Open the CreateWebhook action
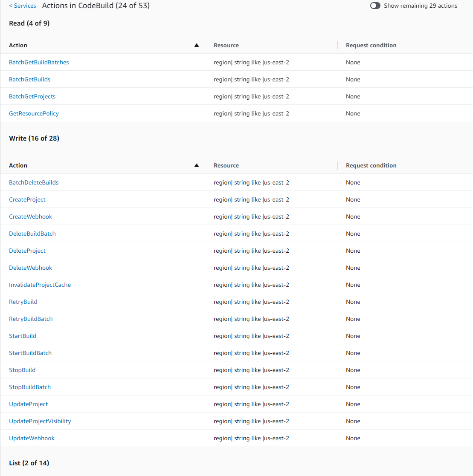 coord(30,216)
